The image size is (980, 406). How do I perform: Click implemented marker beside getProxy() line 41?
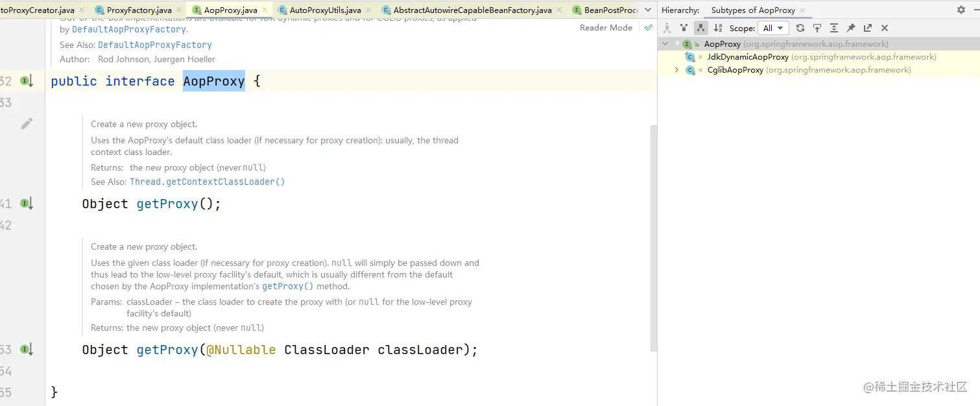tap(26, 204)
